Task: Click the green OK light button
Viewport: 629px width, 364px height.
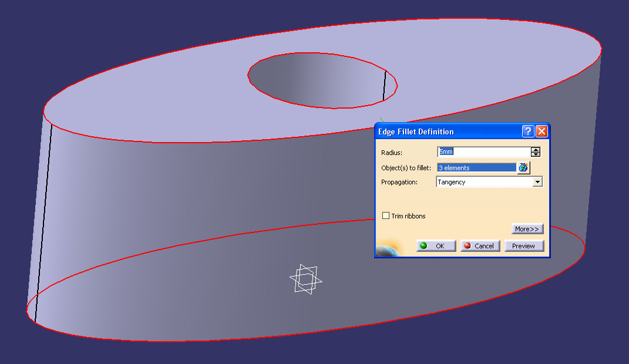Action: tap(436, 246)
